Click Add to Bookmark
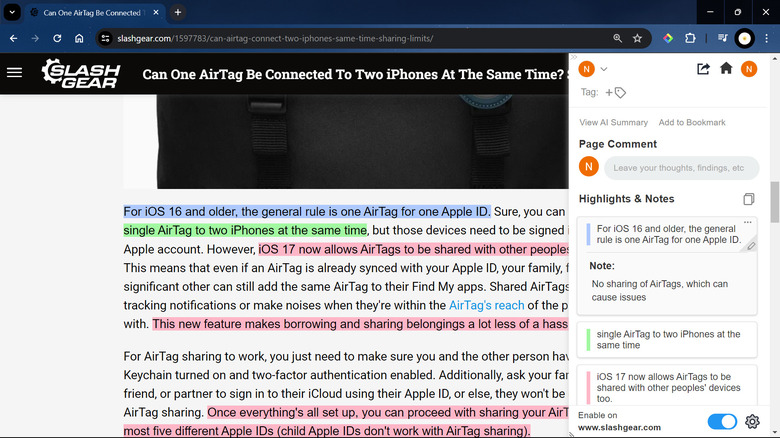This screenshot has width=780, height=438. point(692,122)
